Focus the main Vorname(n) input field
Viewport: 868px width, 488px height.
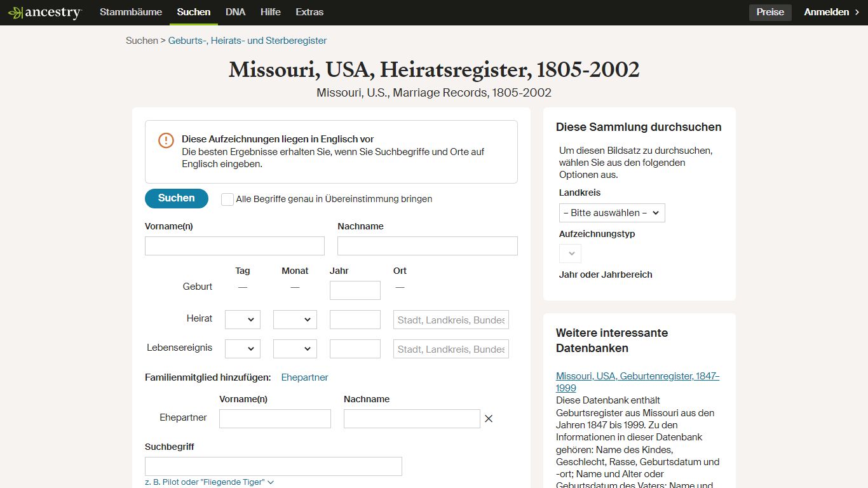(x=234, y=246)
